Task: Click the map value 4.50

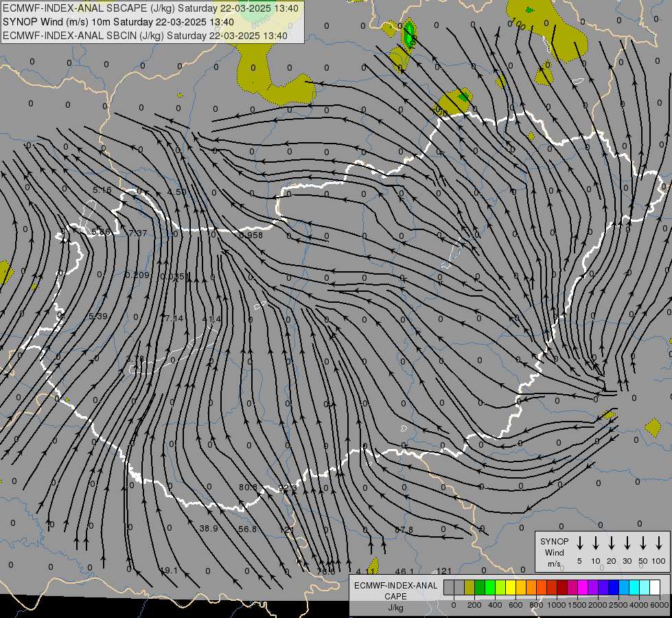Action: click(176, 192)
